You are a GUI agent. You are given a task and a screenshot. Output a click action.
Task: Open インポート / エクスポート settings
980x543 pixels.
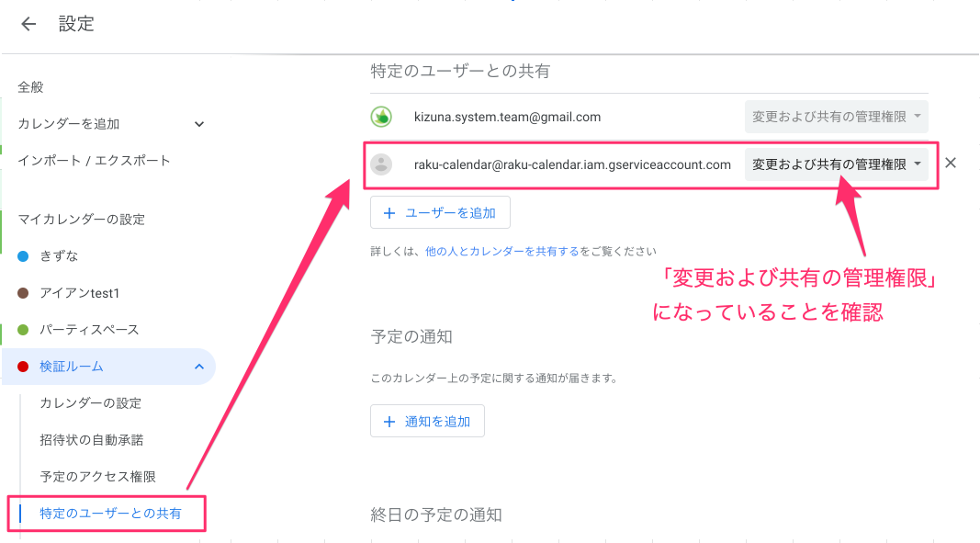tap(94, 161)
